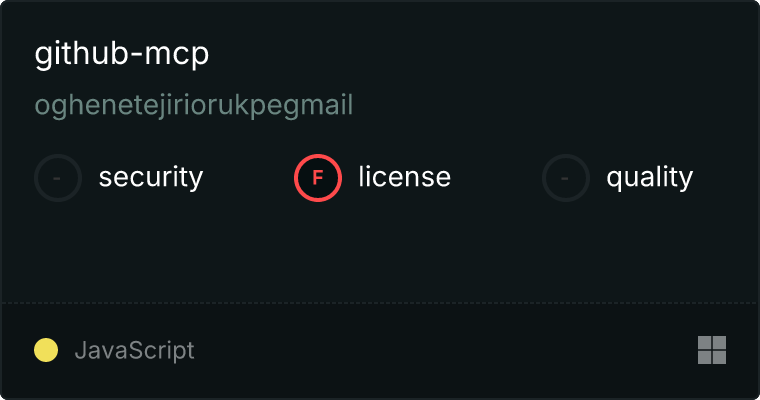Click the red F license grade badge

pos(318,178)
